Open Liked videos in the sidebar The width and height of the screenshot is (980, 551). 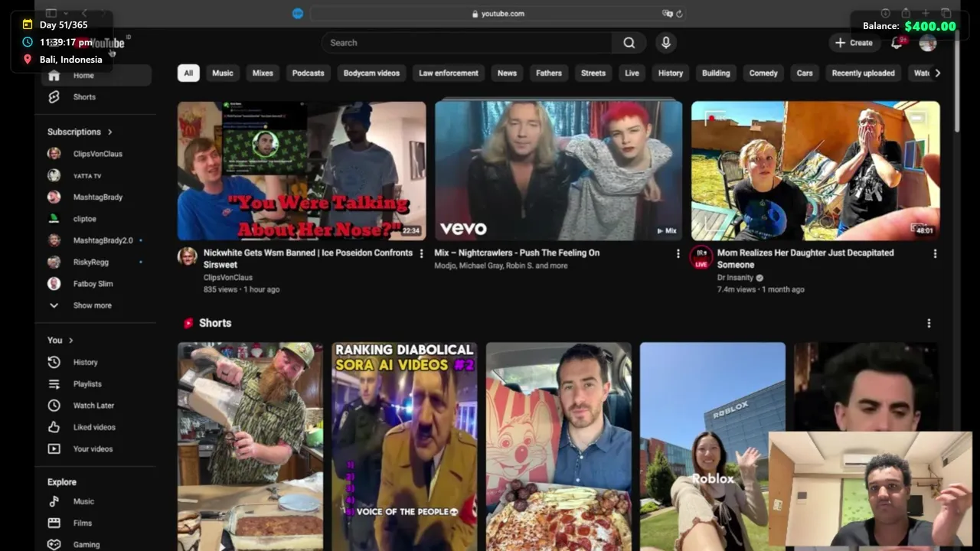pos(96,427)
